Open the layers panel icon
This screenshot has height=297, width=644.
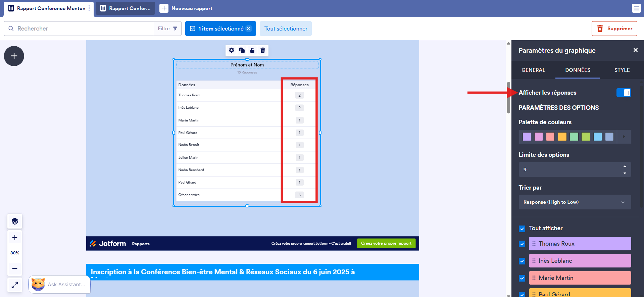(15, 221)
